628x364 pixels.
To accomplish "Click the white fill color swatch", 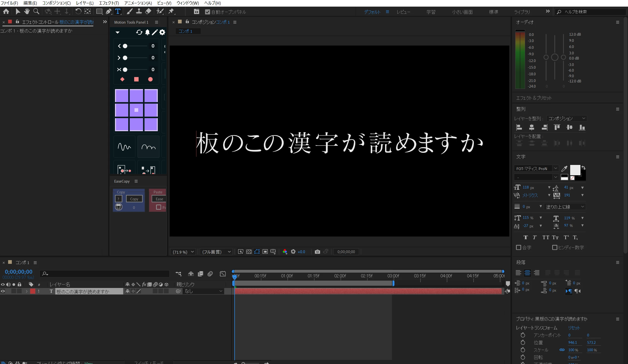I will tap(575, 170).
